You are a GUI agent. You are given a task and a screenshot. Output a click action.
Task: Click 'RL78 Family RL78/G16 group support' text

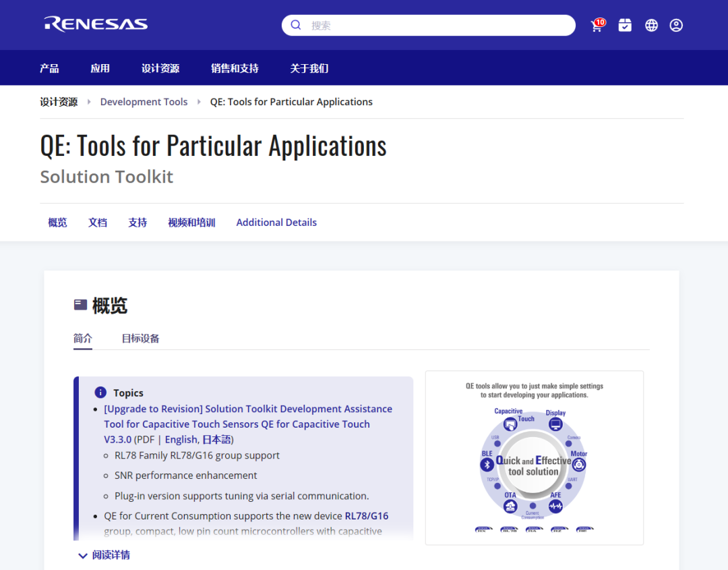(x=197, y=455)
